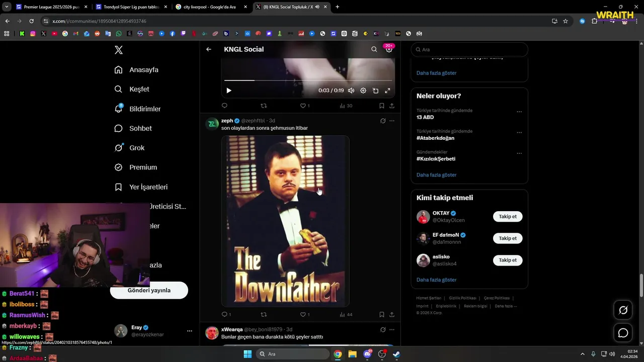Open community members icon with 20+ badge
Screen dimensions: 644x362
pos(389,49)
